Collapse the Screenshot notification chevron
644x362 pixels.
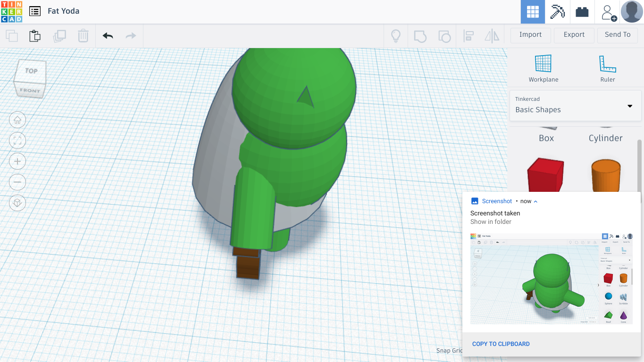click(x=535, y=201)
